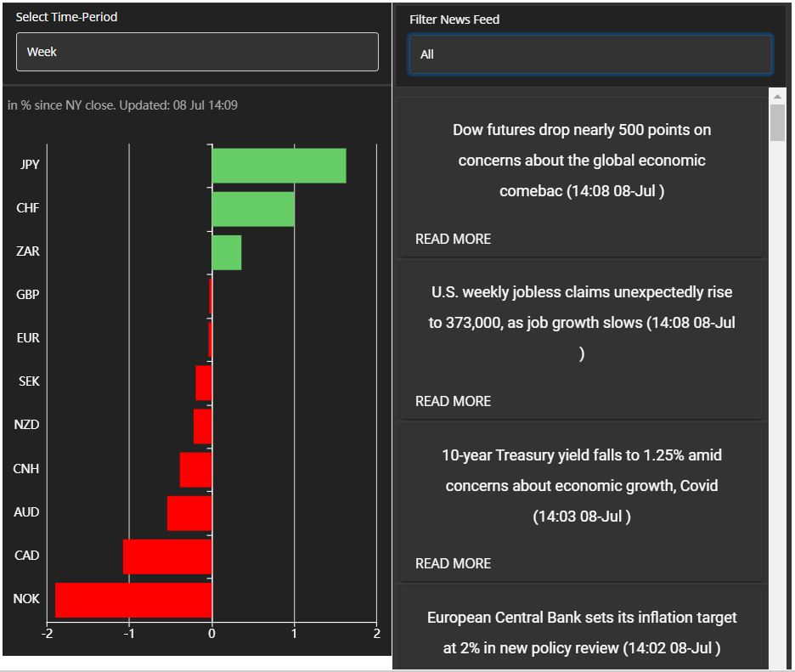
Task: Click the red SEK bar
Action: click(x=204, y=383)
